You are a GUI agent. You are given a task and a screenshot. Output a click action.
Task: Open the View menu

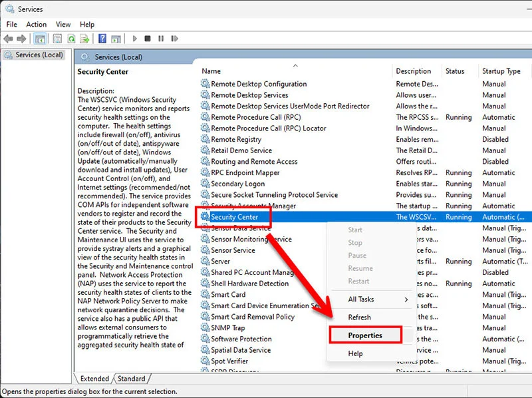click(63, 25)
